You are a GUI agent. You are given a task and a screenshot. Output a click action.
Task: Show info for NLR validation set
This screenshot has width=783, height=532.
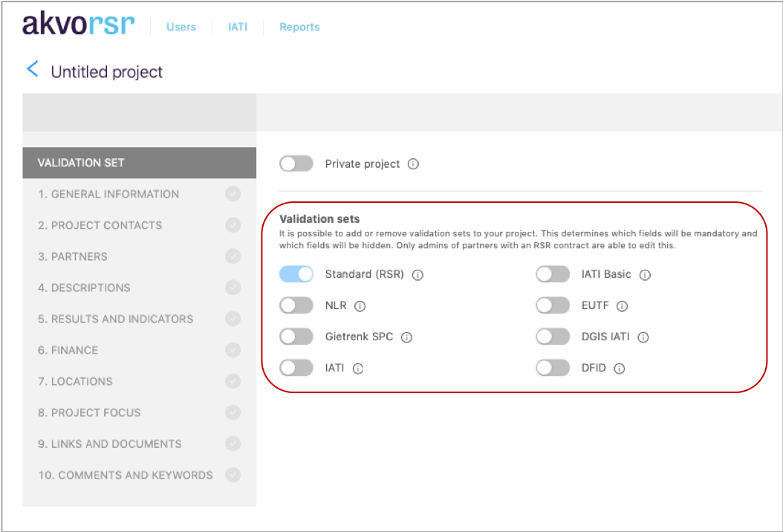pos(360,306)
